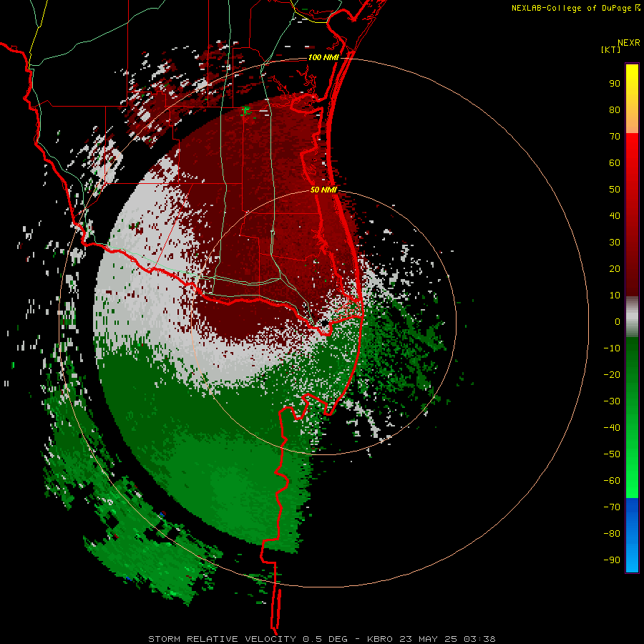Click the 70 value on the velocity scale
The width and height of the screenshot is (644, 644).
tap(615, 137)
